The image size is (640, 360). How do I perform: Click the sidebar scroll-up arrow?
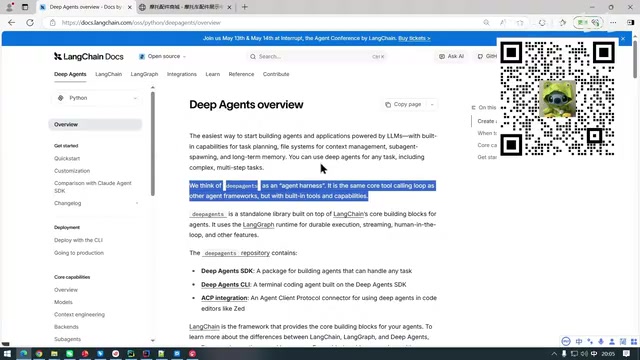coord(153,87)
